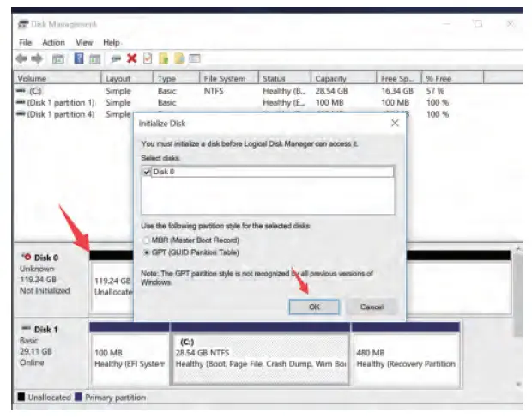Click Not Initialized text under Disk 0
Image resolution: width=532 pixels, height=419 pixels.
tap(45, 291)
